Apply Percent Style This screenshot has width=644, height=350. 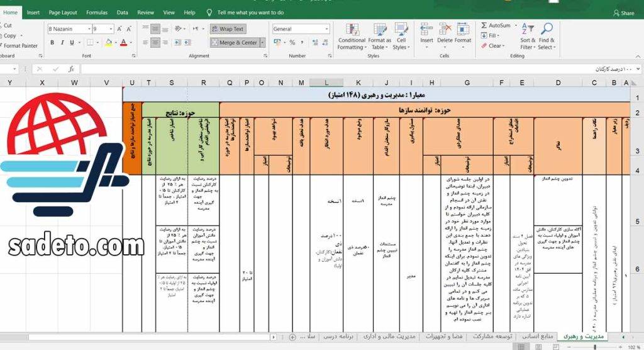pyautogui.click(x=292, y=42)
